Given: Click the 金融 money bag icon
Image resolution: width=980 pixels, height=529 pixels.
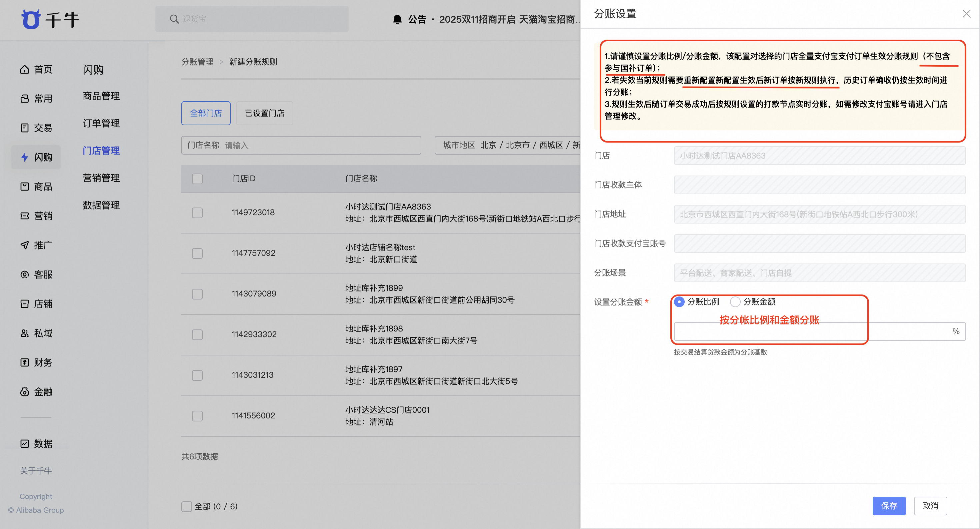Looking at the screenshot, I should (x=25, y=392).
